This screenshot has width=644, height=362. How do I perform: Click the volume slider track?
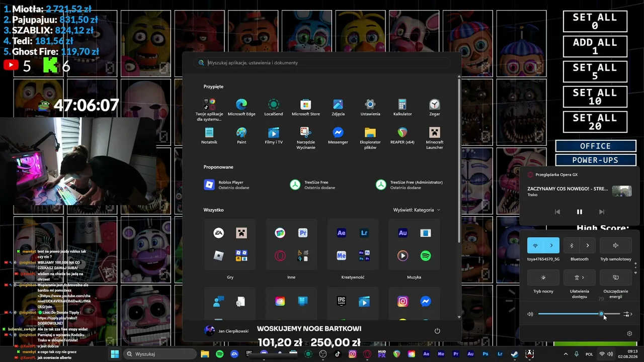click(579, 314)
